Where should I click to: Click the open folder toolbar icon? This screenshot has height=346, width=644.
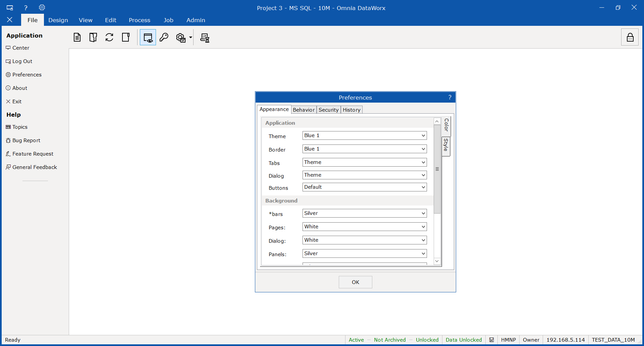click(93, 37)
